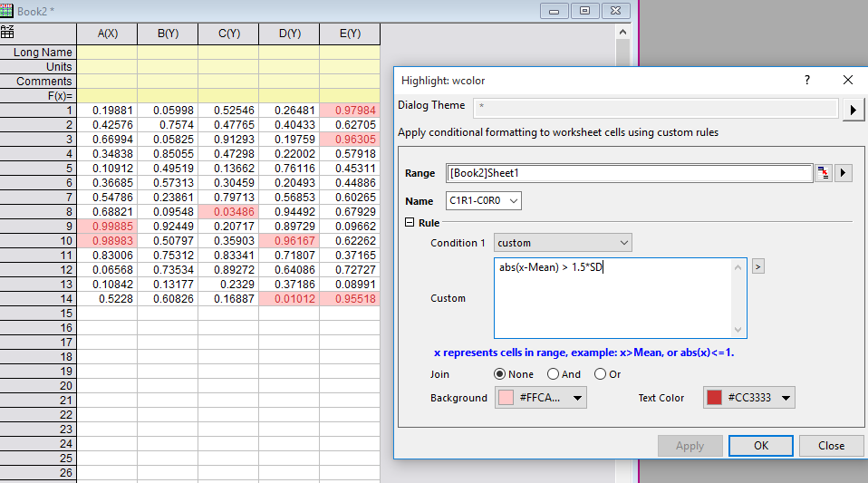The image size is (868, 483).
Task: Click highlighted cell 0.95518
Action: (350, 298)
